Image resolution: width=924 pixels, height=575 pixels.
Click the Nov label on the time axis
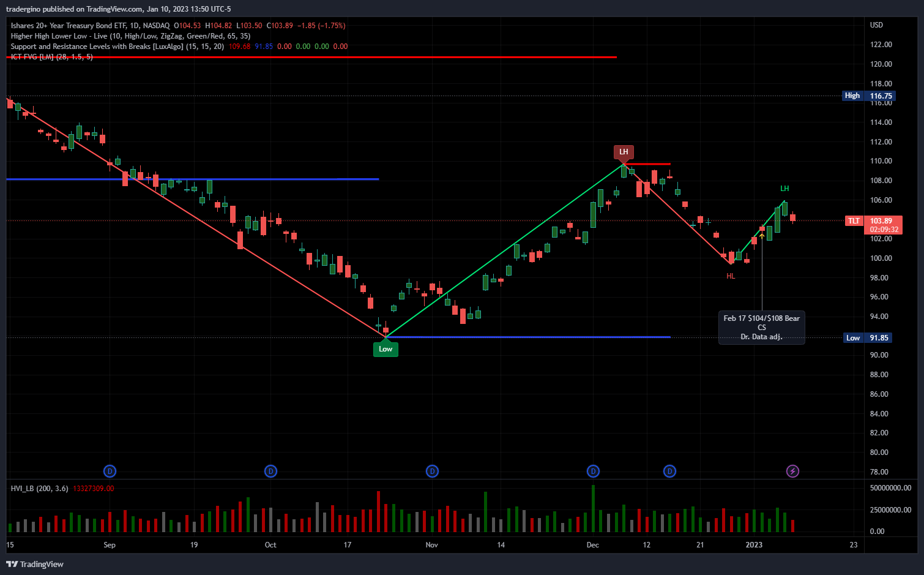click(432, 545)
